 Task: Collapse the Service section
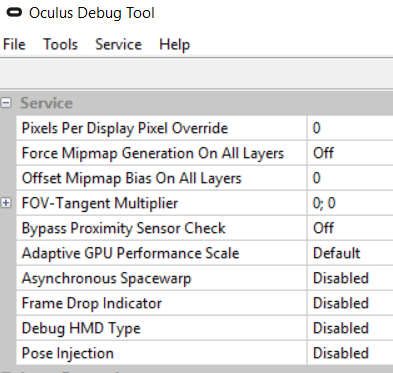coord(6,103)
